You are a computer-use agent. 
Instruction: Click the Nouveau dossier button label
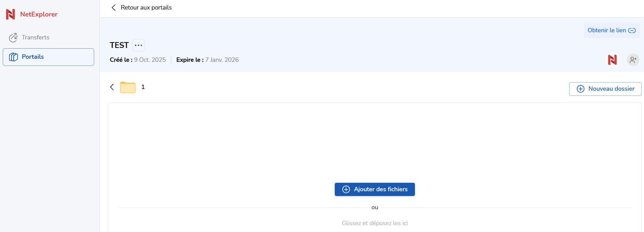611,89
